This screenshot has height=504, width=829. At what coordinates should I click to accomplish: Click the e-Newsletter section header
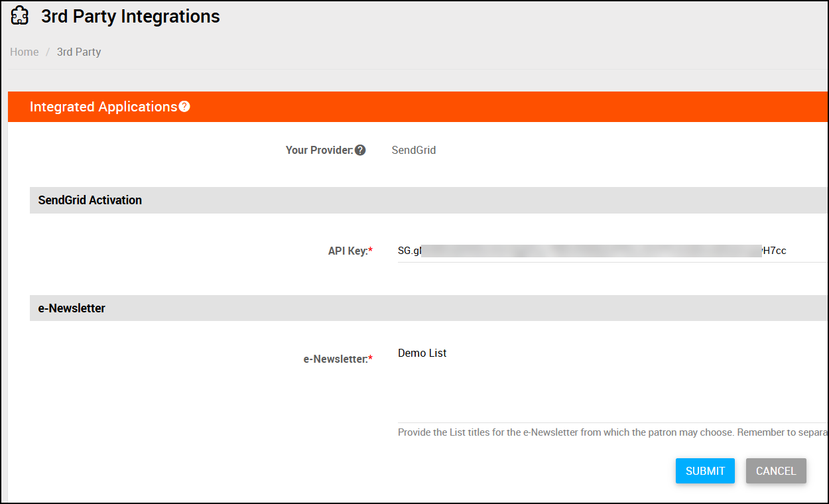(x=428, y=308)
